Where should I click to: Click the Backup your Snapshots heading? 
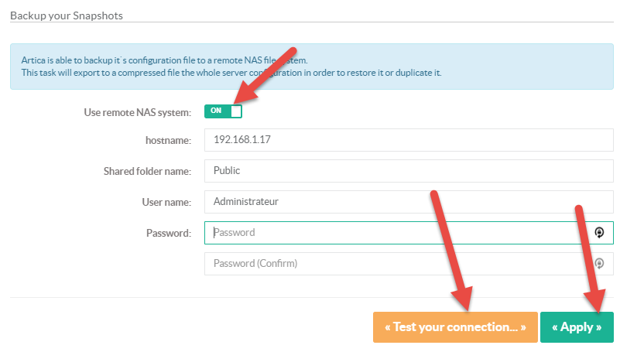67,15
